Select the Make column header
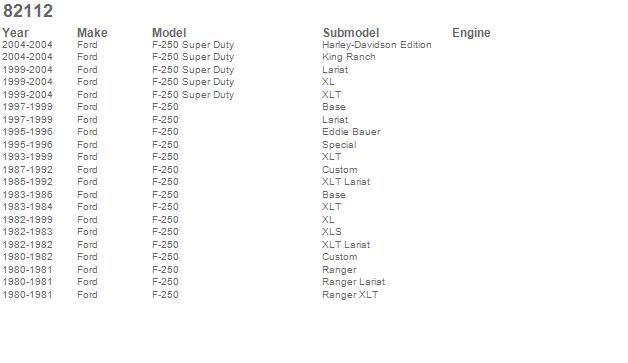 92,33
